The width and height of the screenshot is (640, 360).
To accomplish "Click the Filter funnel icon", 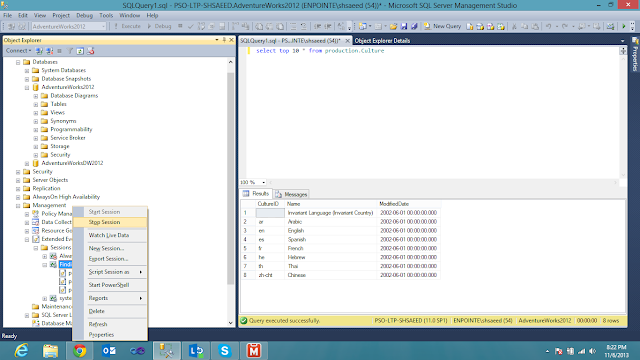I will point(70,51).
